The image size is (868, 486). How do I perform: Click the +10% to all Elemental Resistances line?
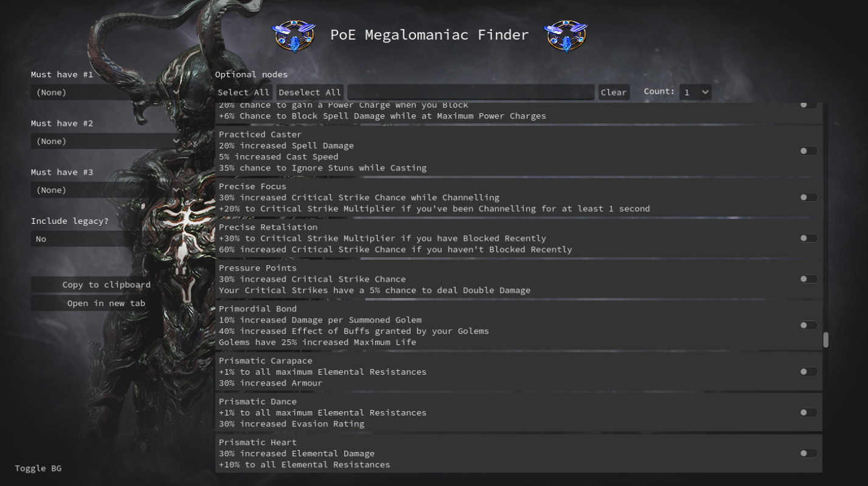[x=305, y=464]
